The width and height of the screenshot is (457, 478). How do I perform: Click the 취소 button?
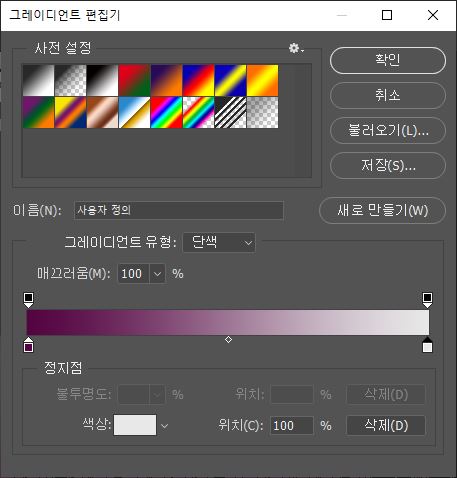point(388,95)
